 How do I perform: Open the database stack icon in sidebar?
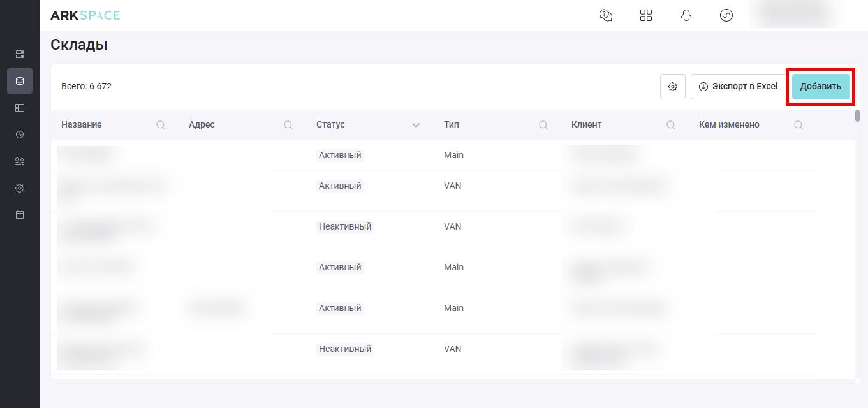pyautogui.click(x=20, y=81)
